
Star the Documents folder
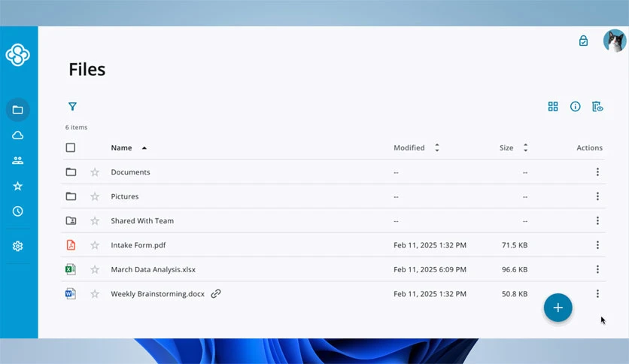point(95,172)
